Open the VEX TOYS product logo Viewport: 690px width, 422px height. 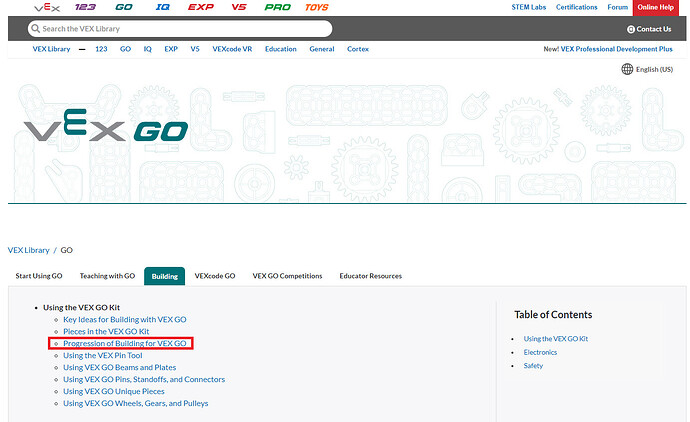coord(317,7)
